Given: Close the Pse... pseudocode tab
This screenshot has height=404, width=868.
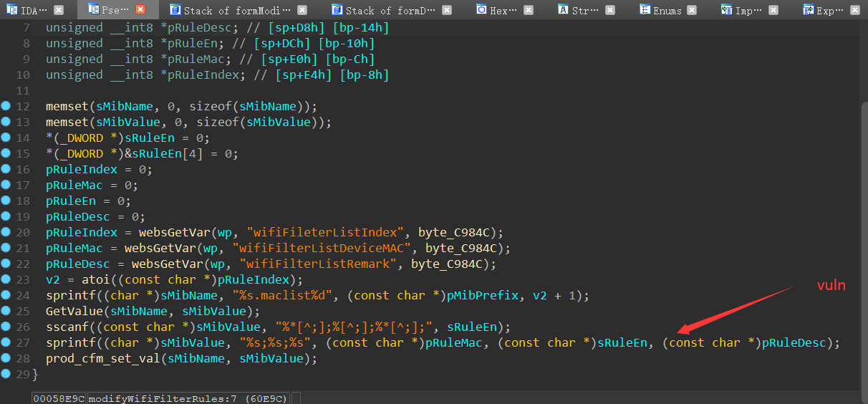Looking at the screenshot, I should 140,10.
